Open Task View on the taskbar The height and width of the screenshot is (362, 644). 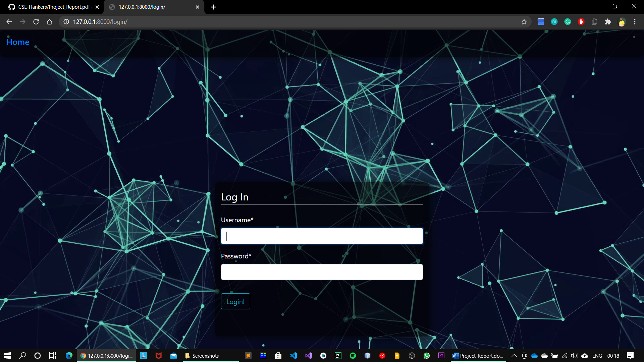tap(53, 356)
